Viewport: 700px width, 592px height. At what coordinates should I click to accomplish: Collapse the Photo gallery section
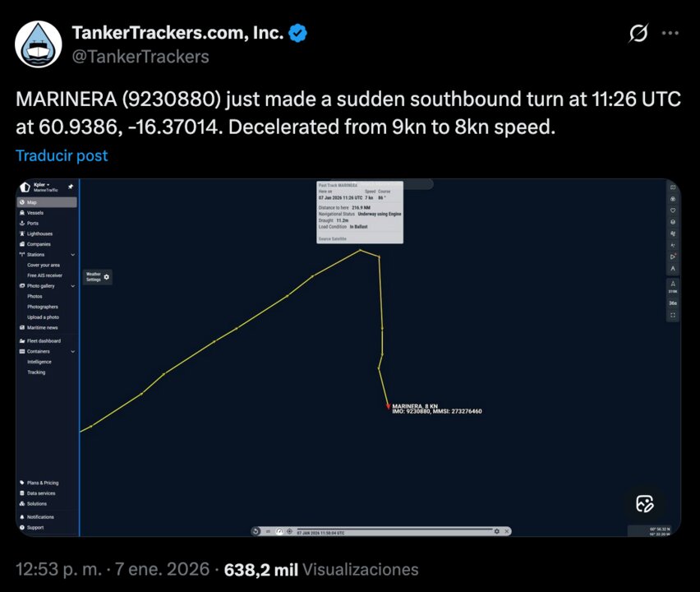click(72, 286)
